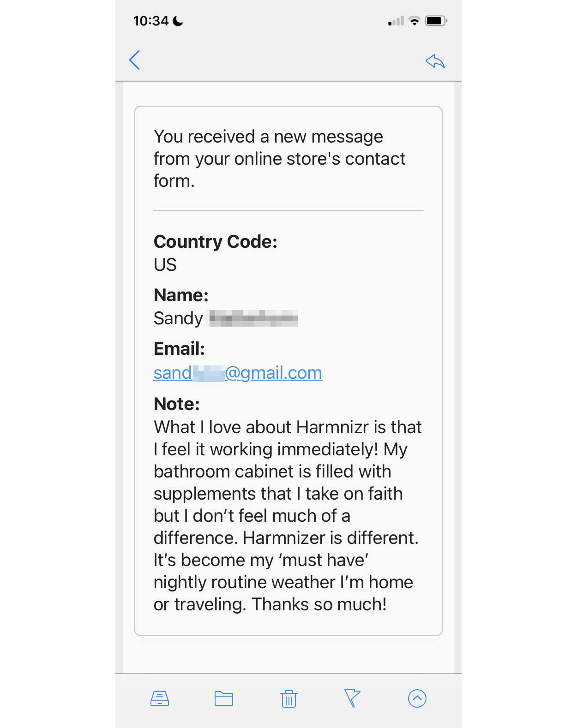Flag this message with flag icon

[352, 698]
